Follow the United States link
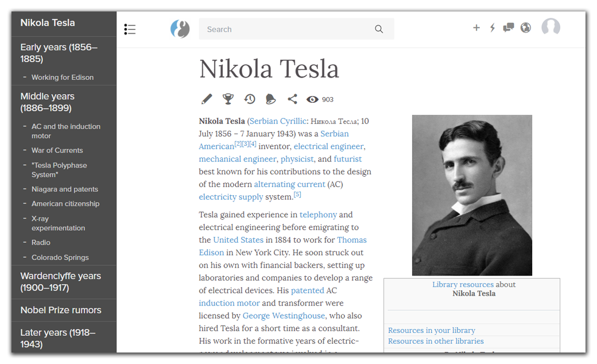This screenshot has width=597, height=364. [x=238, y=240]
